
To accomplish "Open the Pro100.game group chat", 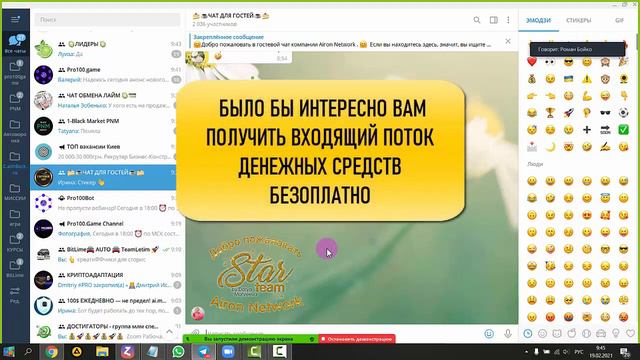I will coord(107,74).
